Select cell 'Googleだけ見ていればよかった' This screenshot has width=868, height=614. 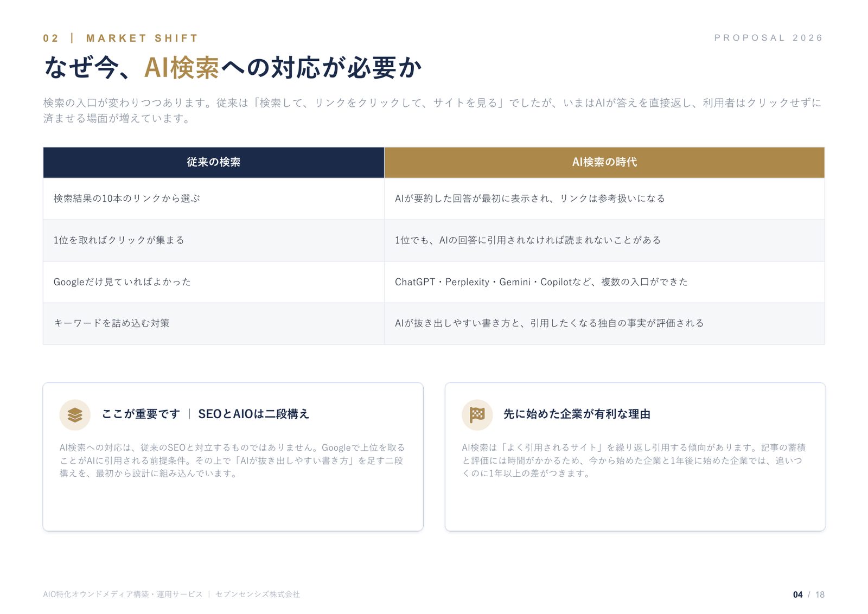point(214,282)
